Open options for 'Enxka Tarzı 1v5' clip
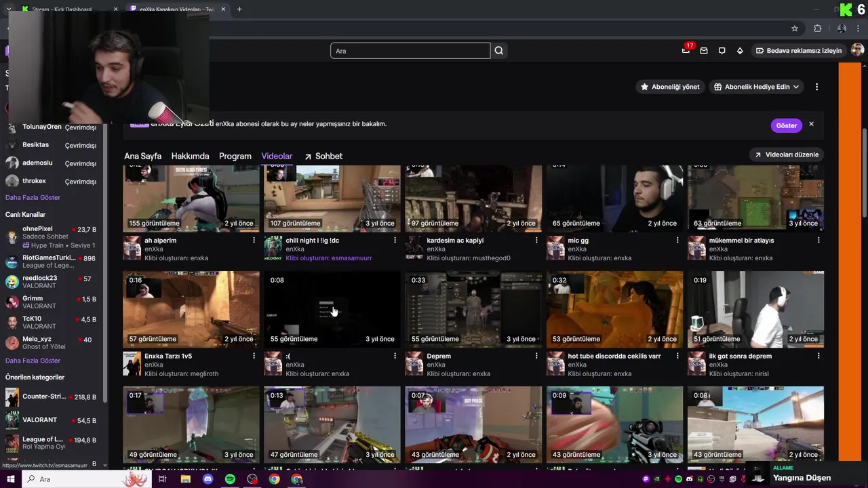Screen dimensions: 868x488 point(254,356)
